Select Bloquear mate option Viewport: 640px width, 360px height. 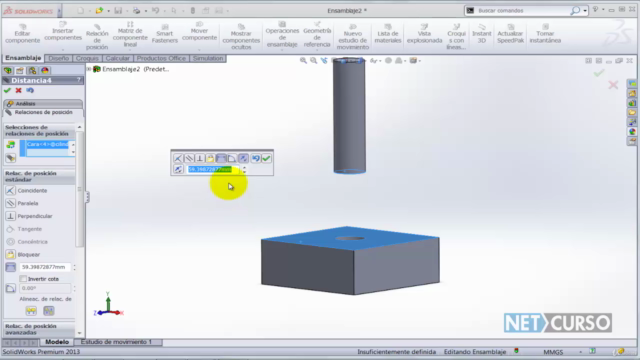point(23,254)
